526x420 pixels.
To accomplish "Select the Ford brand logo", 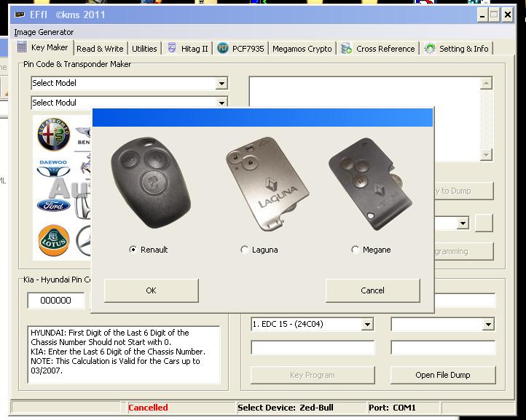I will [54, 205].
